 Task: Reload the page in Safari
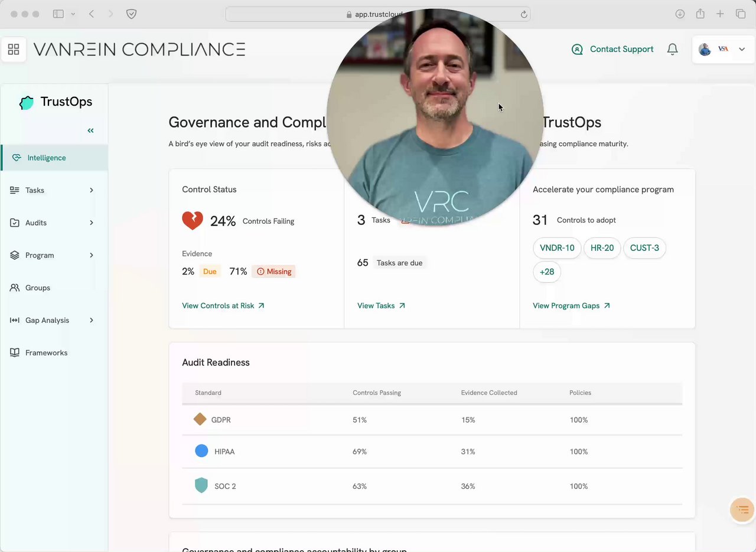pyautogui.click(x=523, y=14)
